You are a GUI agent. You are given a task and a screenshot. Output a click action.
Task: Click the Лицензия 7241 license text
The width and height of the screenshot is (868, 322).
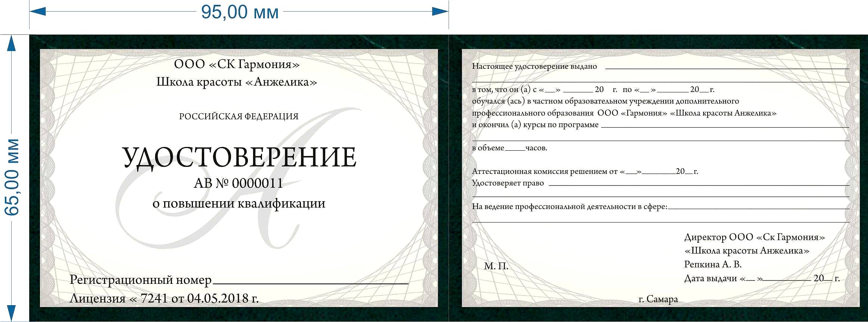[164, 298]
